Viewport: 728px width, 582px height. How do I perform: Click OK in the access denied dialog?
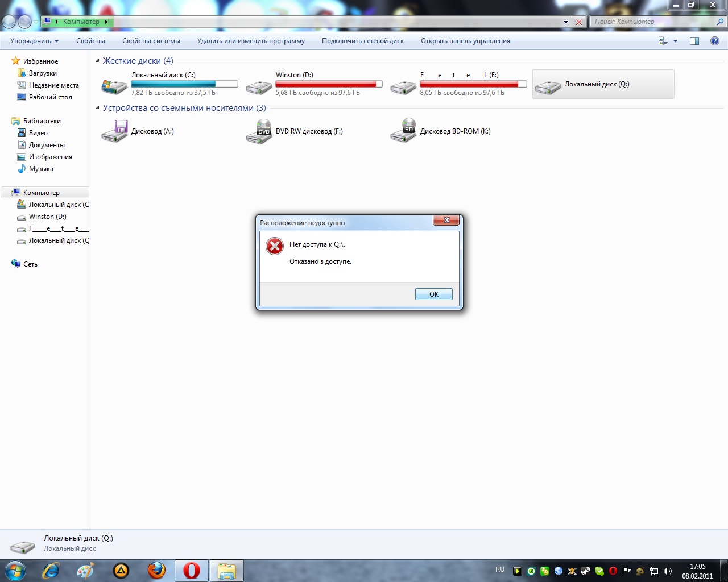[x=434, y=294]
